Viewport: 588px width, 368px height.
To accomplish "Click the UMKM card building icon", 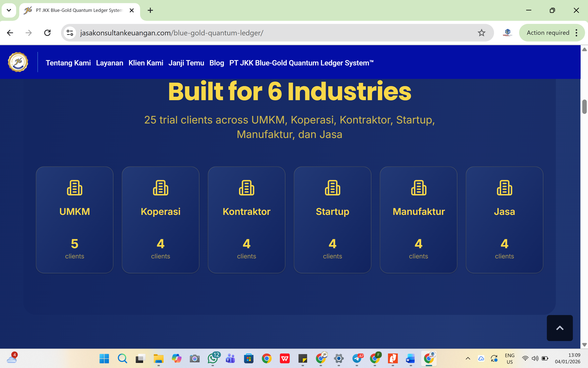I will pyautogui.click(x=75, y=188).
